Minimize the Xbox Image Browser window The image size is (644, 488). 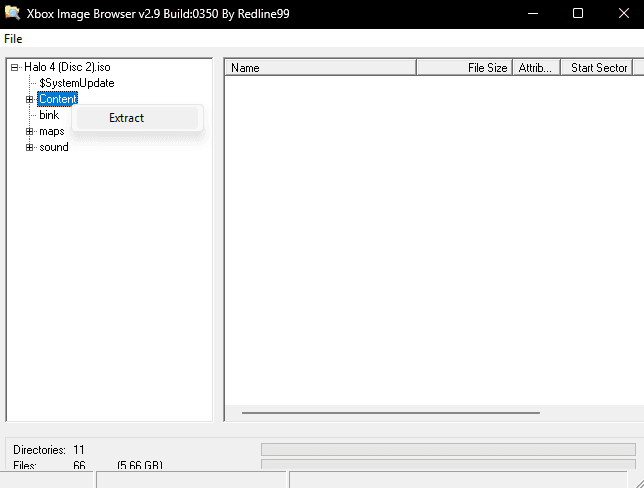pos(532,14)
